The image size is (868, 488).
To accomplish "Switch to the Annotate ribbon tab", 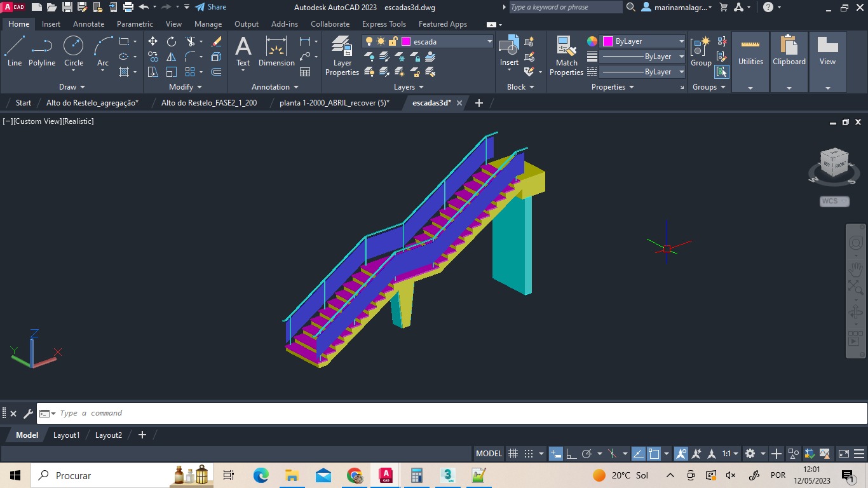I will [x=88, y=24].
